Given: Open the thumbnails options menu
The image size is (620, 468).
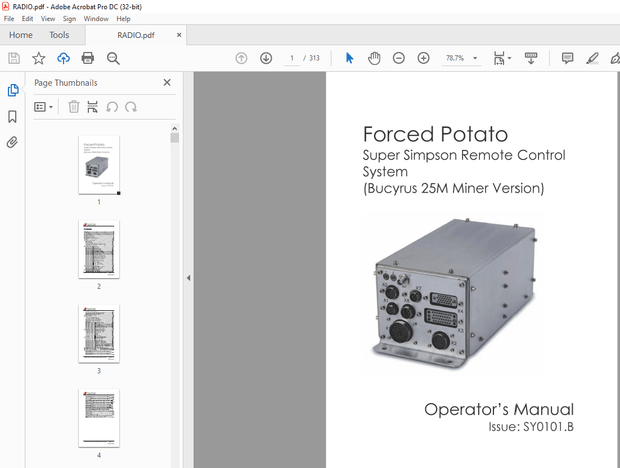Looking at the screenshot, I should (43, 107).
